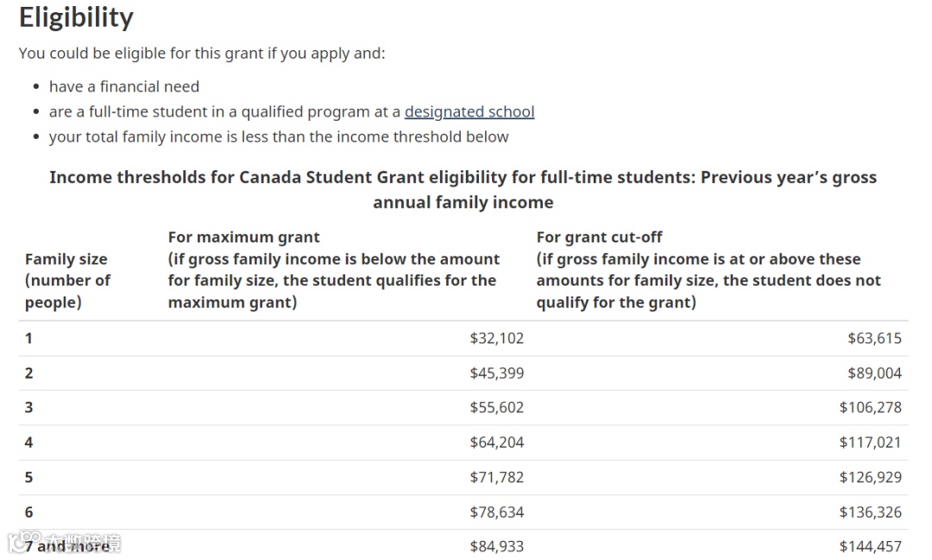
Task: Click the $89,004 cut-off cell
Action: click(x=874, y=373)
